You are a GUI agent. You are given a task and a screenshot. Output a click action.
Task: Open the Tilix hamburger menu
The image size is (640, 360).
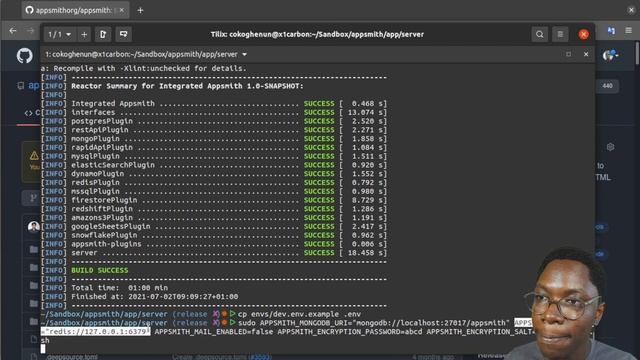pos(560,35)
